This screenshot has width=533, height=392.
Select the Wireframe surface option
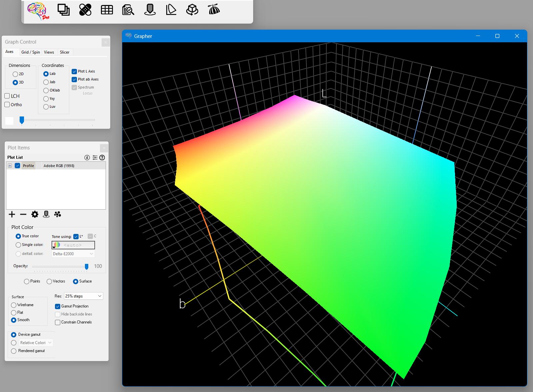pos(14,305)
